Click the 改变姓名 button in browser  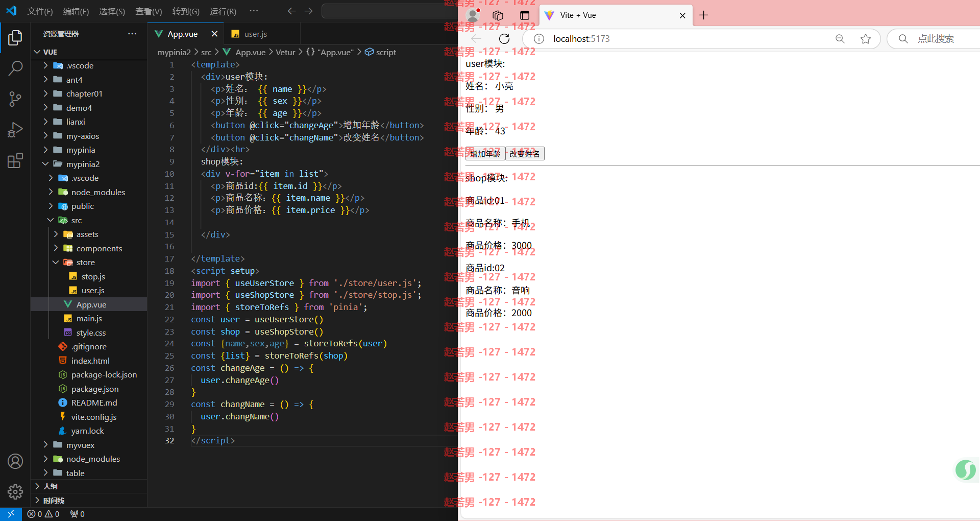coord(525,154)
